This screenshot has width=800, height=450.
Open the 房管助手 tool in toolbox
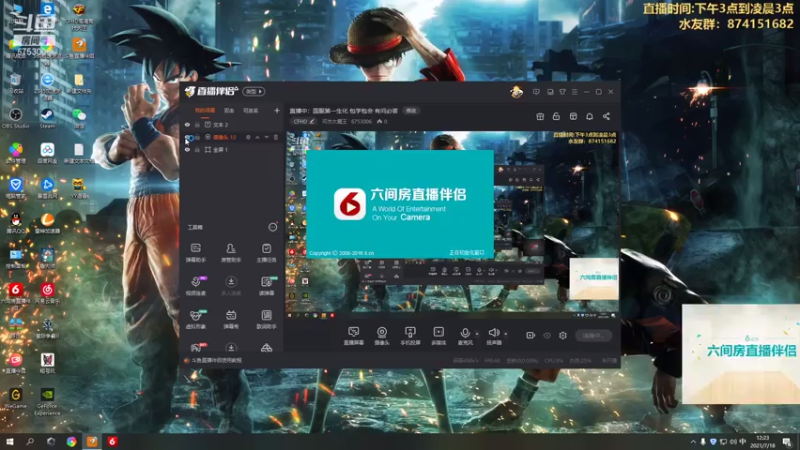point(231,253)
